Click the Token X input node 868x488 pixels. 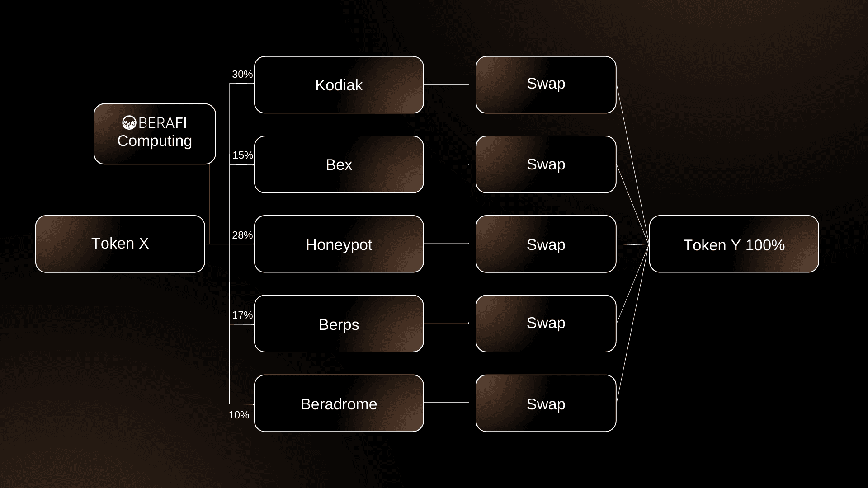[x=120, y=244]
